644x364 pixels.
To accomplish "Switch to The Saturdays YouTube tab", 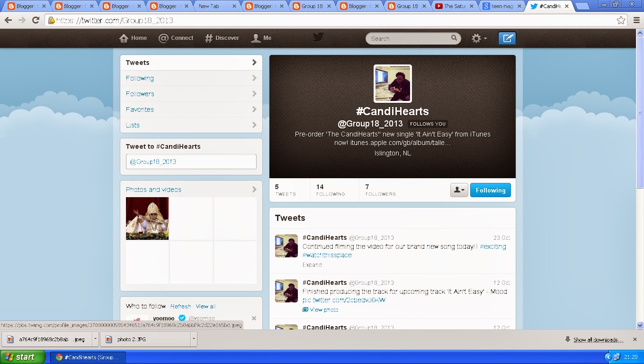I will 453,6.
